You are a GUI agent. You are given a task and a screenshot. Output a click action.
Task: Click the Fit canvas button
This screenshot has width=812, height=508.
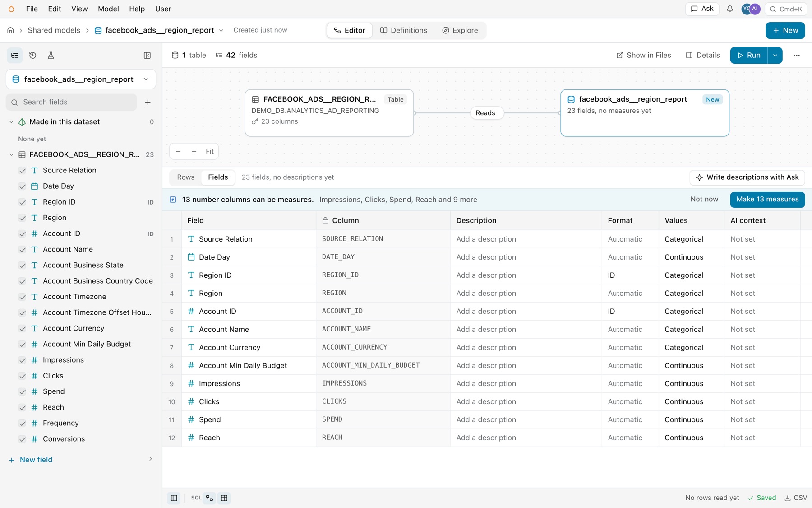pyautogui.click(x=210, y=151)
